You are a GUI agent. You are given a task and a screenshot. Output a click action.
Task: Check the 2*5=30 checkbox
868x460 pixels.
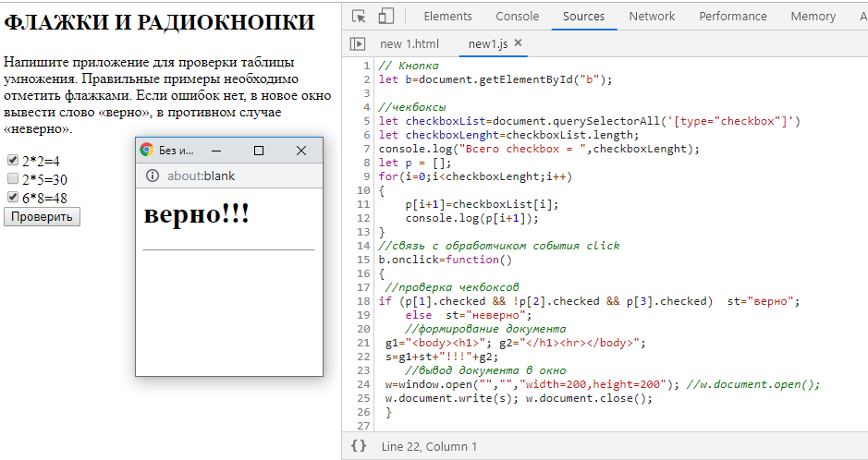(13, 179)
